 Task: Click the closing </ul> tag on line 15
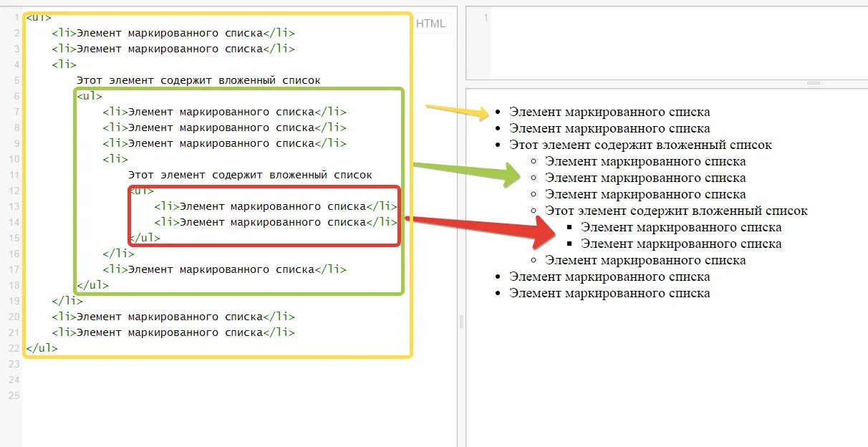(x=144, y=238)
